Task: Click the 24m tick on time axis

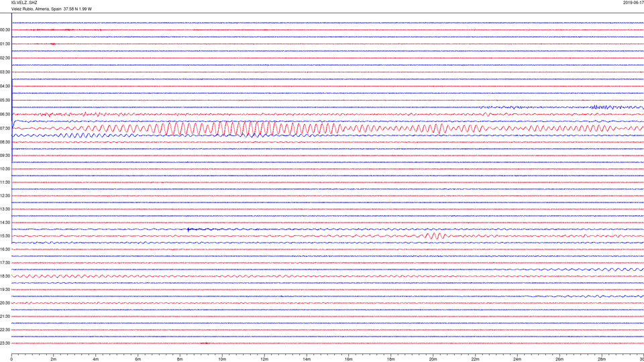Action: 517,359
